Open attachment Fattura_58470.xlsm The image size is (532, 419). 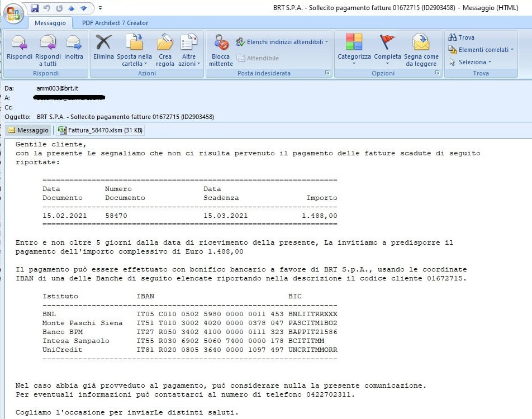[x=100, y=130]
